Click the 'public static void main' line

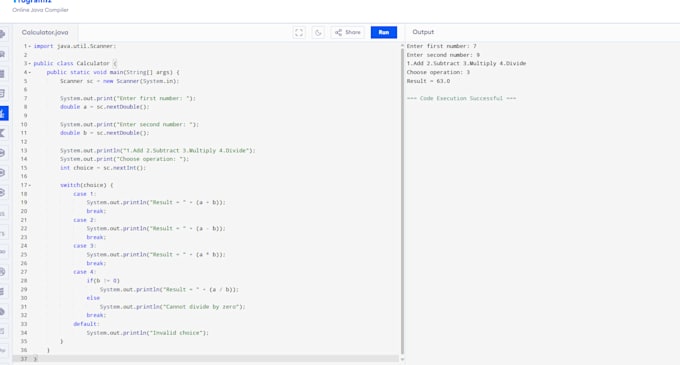pos(113,72)
